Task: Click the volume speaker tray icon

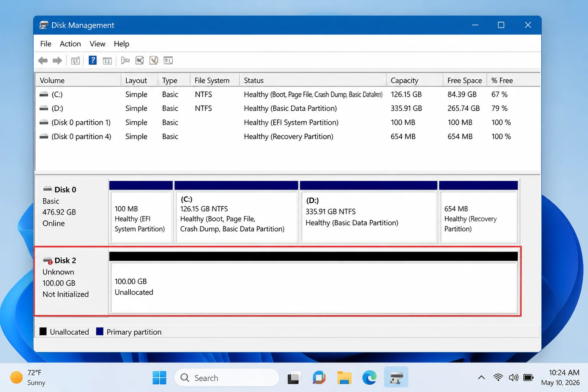Action: pos(513,378)
